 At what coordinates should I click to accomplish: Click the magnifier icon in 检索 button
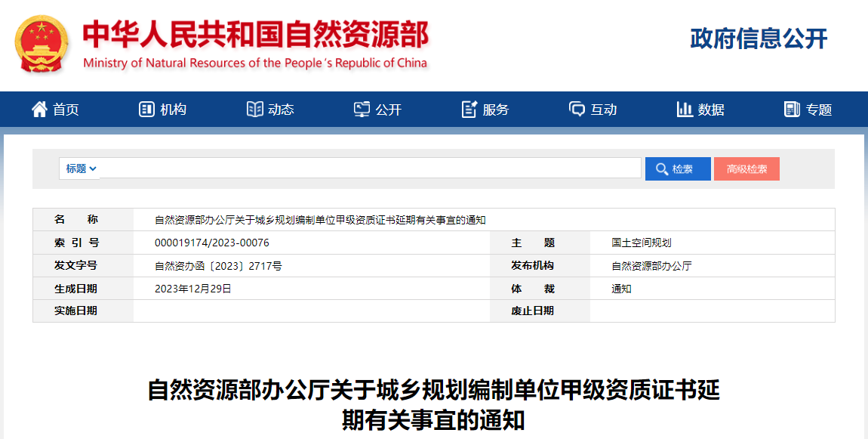tap(661, 169)
